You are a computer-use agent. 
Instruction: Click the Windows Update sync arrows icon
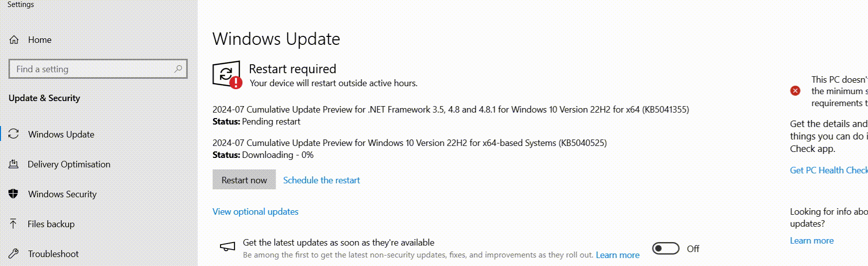pyautogui.click(x=13, y=134)
